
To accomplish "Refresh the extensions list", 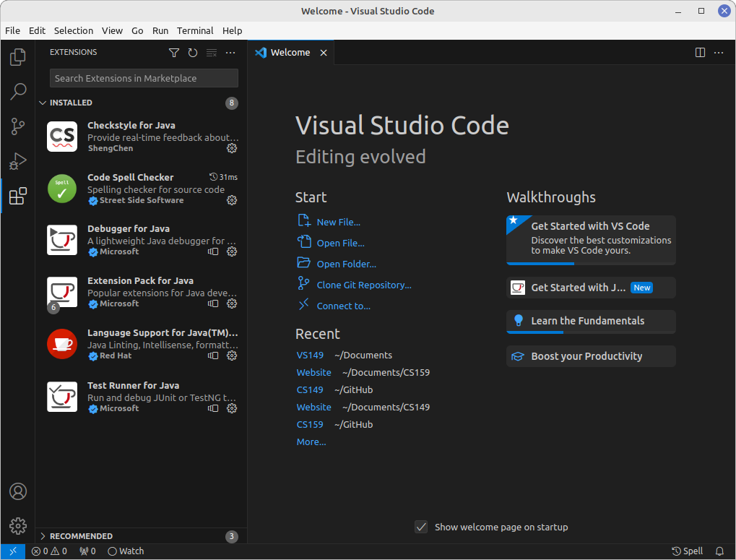I will click(192, 52).
